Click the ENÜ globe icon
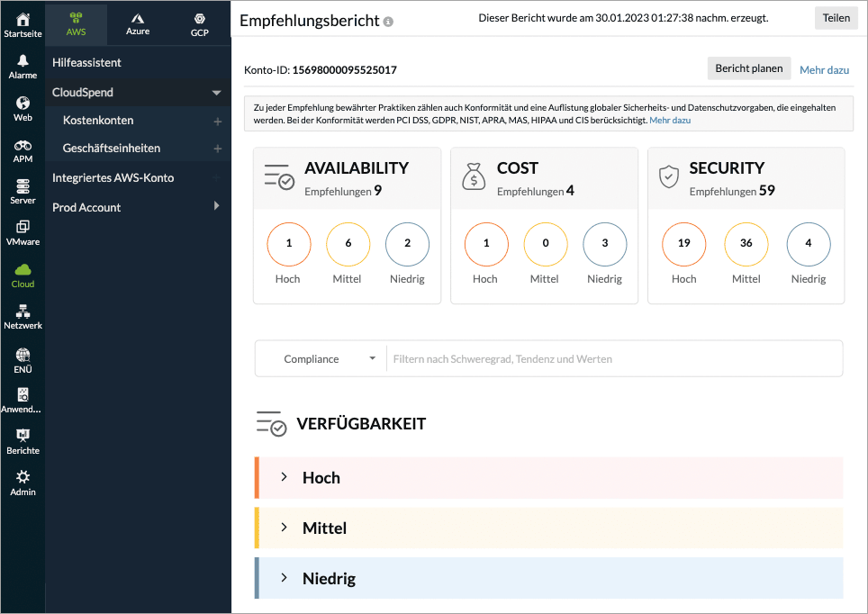868x614 pixels. (x=23, y=355)
